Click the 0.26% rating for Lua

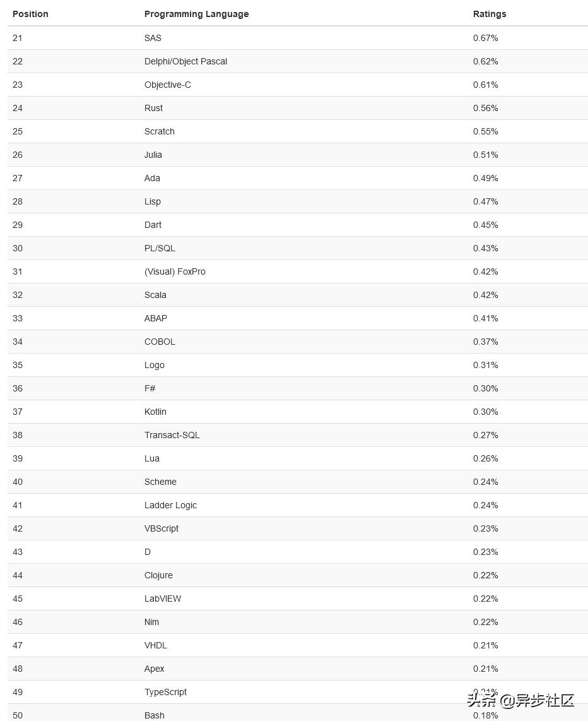[x=485, y=458]
